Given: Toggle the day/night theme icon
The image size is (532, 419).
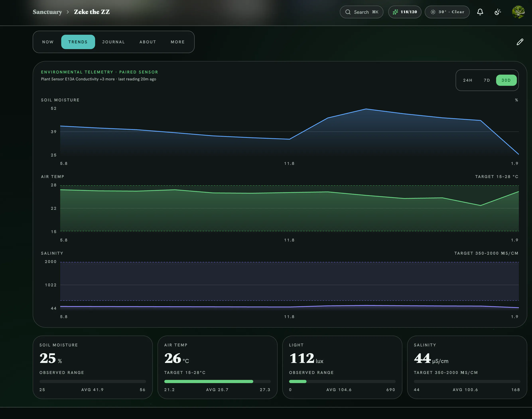Looking at the screenshot, I should click(498, 12).
